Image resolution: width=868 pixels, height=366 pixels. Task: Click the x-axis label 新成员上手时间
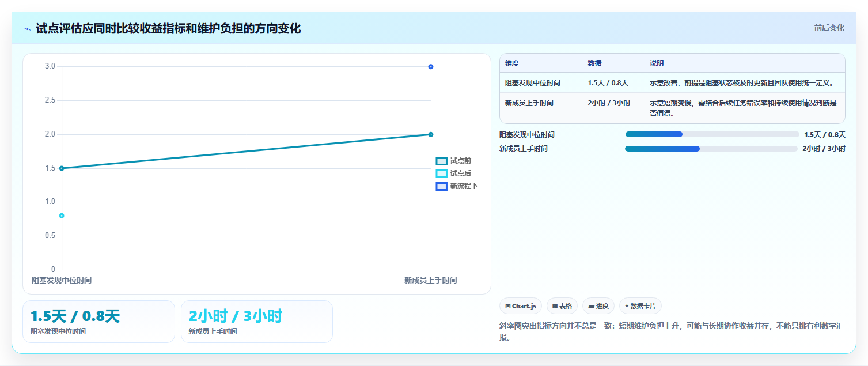[430, 280]
